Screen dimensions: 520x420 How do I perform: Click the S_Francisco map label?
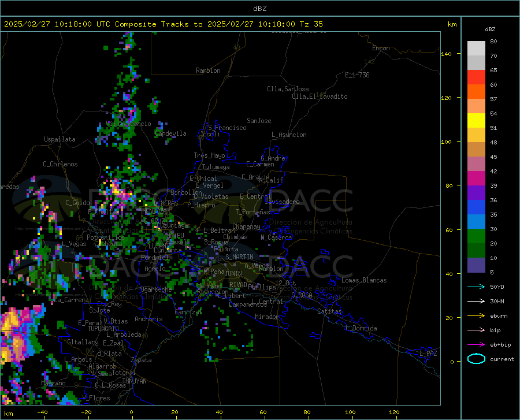tap(227, 128)
